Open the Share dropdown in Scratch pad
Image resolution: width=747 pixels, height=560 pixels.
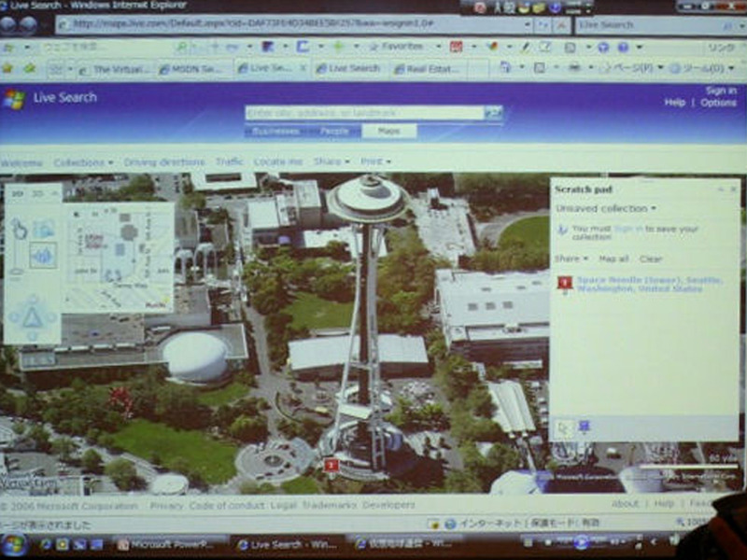pyautogui.click(x=571, y=259)
